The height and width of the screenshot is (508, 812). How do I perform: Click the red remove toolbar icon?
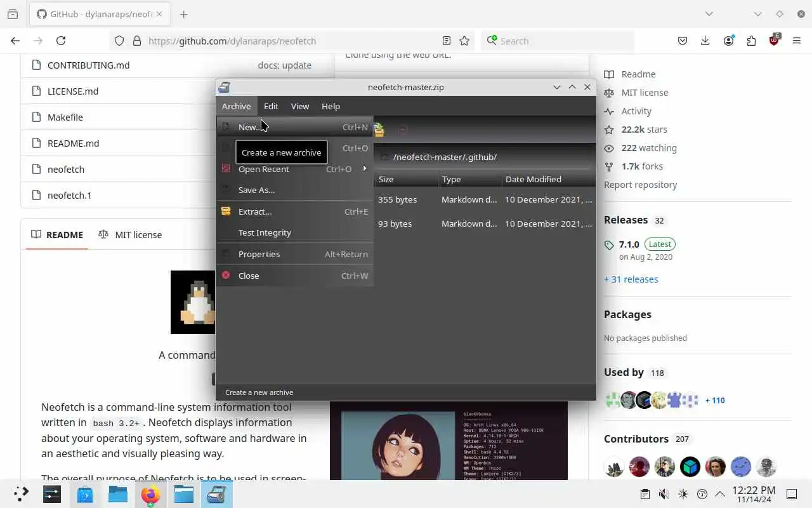(x=403, y=130)
